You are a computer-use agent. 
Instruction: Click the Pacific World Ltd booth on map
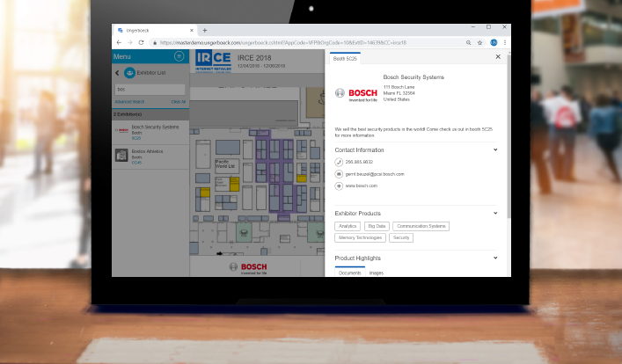(226, 165)
